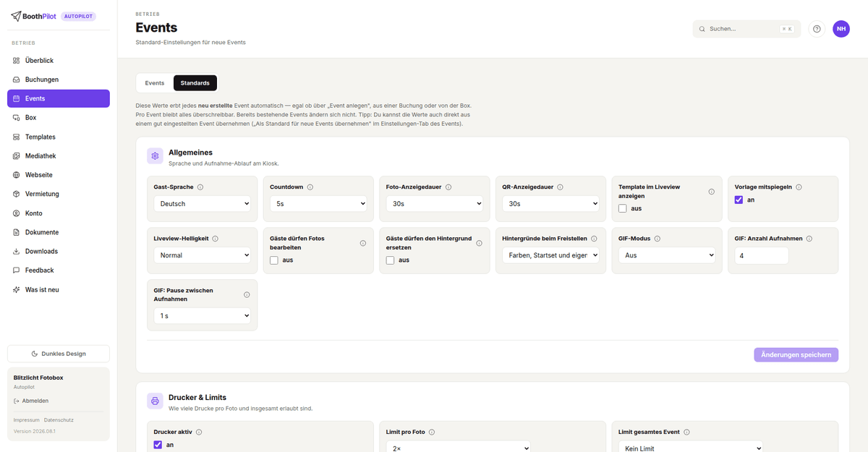The height and width of the screenshot is (452, 868).
Task: Open Templates in the sidebar
Action: pos(59,137)
